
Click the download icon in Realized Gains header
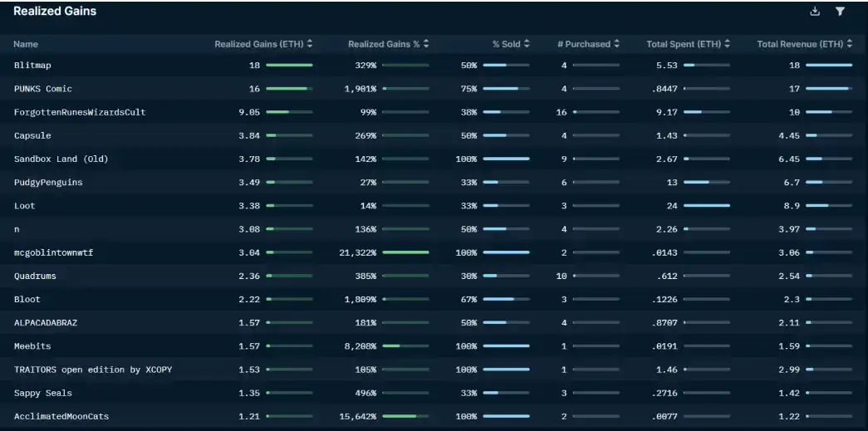click(x=815, y=11)
